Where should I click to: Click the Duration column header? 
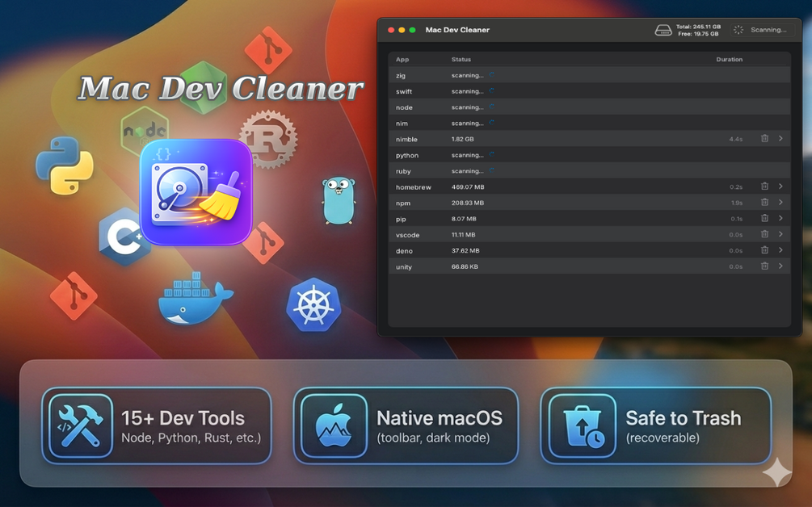coord(729,60)
